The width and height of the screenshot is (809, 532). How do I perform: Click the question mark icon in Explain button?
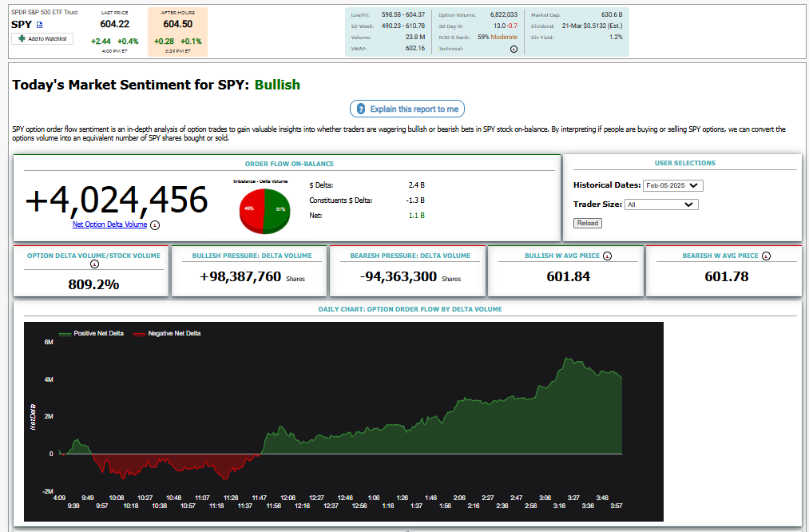coord(361,109)
